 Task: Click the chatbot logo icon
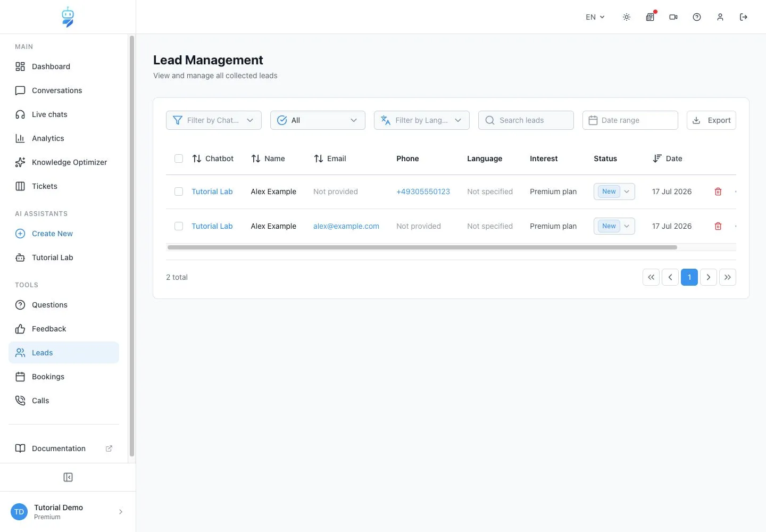(x=68, y=17)
